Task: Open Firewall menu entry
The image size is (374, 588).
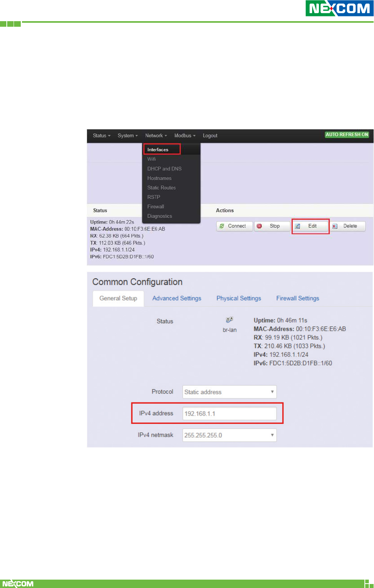Action: click(156, 207)
